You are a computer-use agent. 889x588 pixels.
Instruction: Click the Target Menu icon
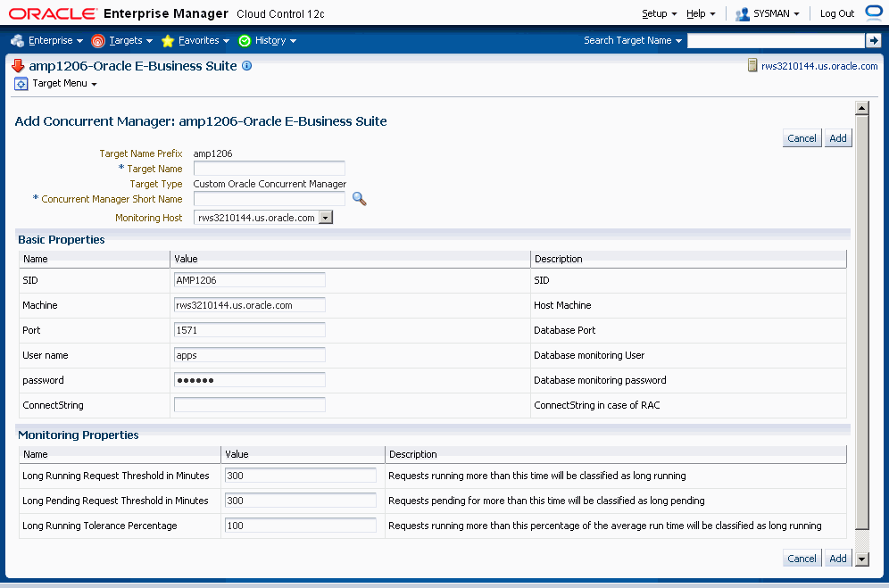tap(21, 84)
